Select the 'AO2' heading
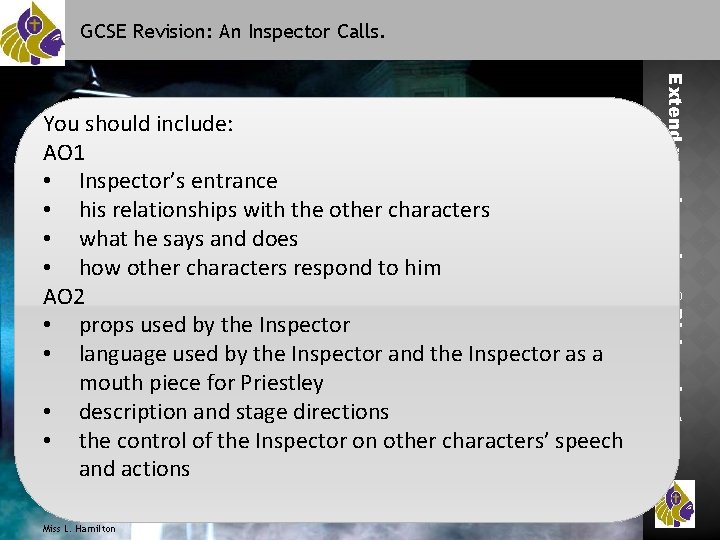Image resolution: width=720 pixels, height=540 pixels. (x=64, y=296)
